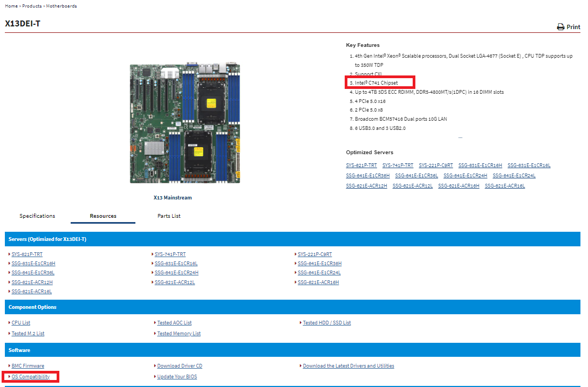
Task: Navigate to the Motherboards breadcrumb
Action: pos(61,6)
